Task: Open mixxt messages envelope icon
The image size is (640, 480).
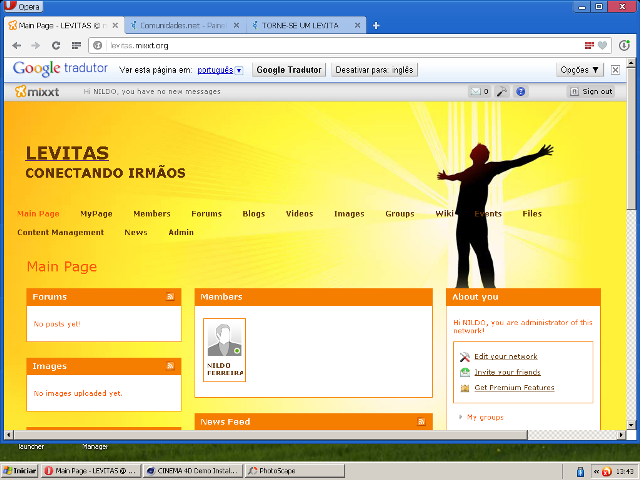Action: tap(479, 91)
